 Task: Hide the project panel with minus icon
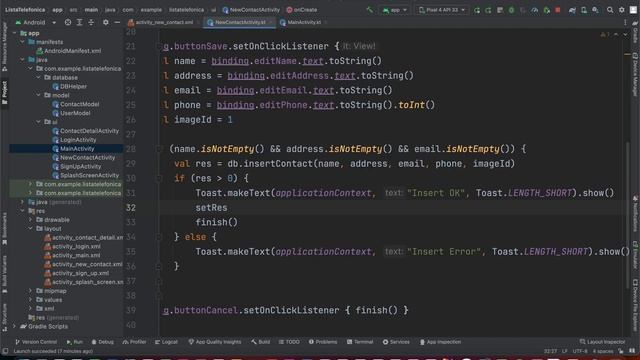click(x=117, y=22)
